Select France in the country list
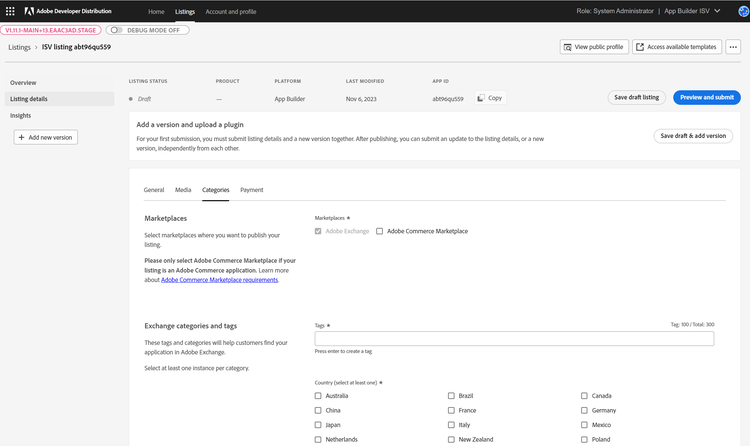 click(451, 411)
